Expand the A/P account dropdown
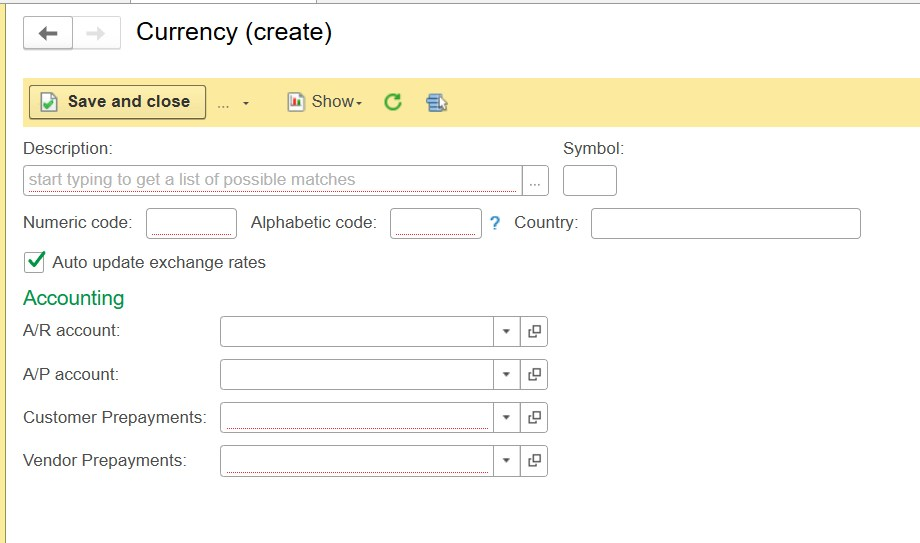The height and width of the screenshot is (543, 920). point(506,374)
